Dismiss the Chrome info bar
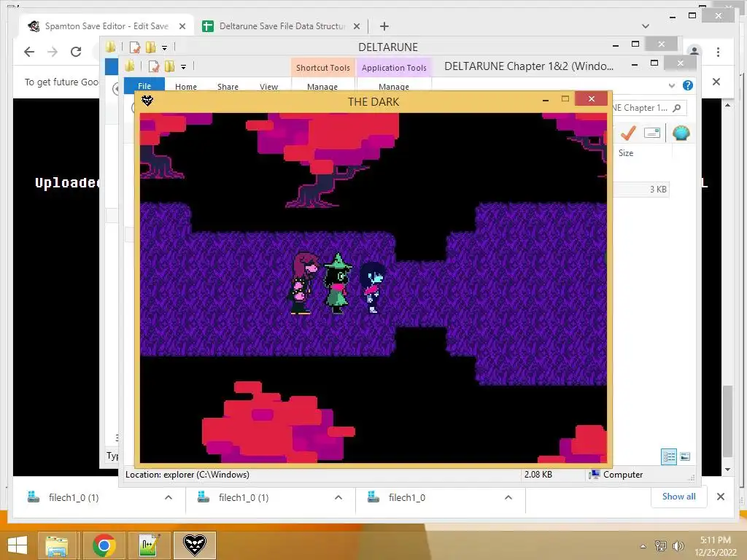The image size is (747, 560). [x=716, y=82]
